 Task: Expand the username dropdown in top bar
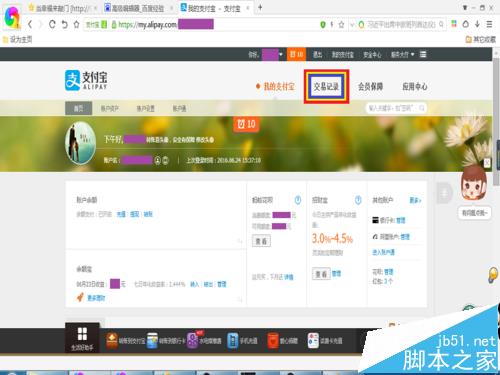281,54
